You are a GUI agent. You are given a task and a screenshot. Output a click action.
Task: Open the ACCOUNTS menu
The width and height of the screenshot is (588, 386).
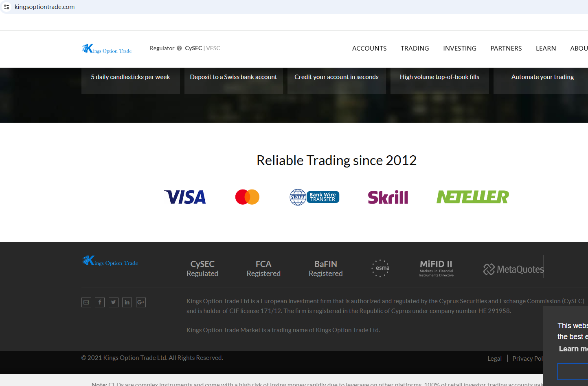[369, 49]
